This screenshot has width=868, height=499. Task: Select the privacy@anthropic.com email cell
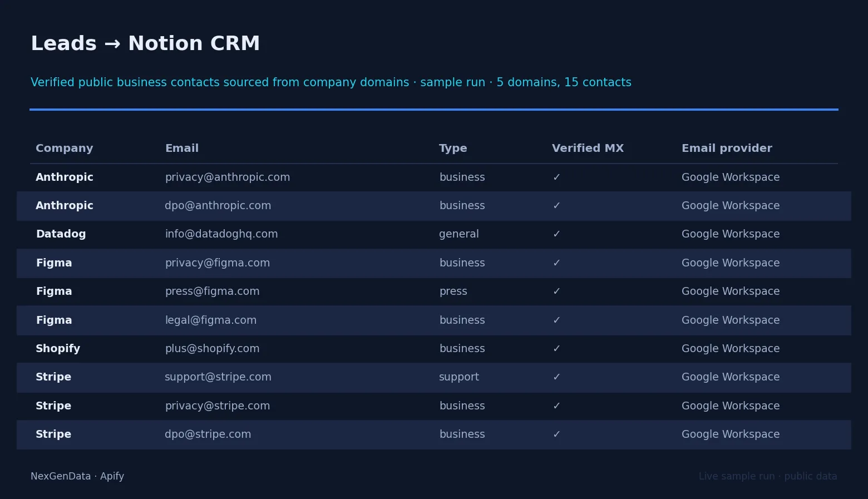(x=228, y=177)
